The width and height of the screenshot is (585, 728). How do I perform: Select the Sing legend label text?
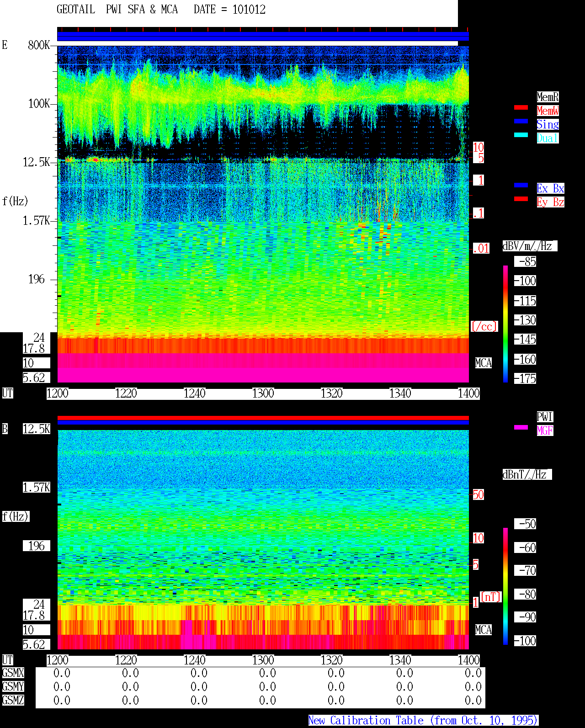[548, 124]
